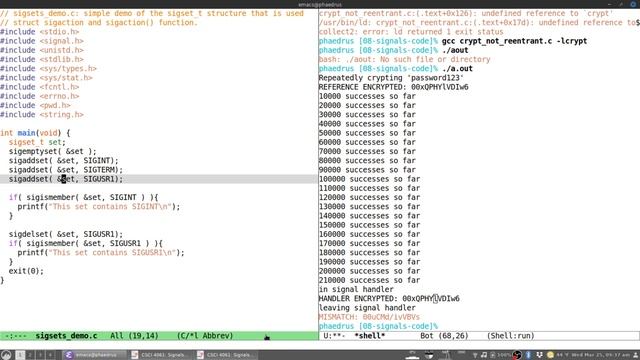Screen dimensions: 640x360
Task: Click the 'leaving signal handler' line
Action: [367, 308]
